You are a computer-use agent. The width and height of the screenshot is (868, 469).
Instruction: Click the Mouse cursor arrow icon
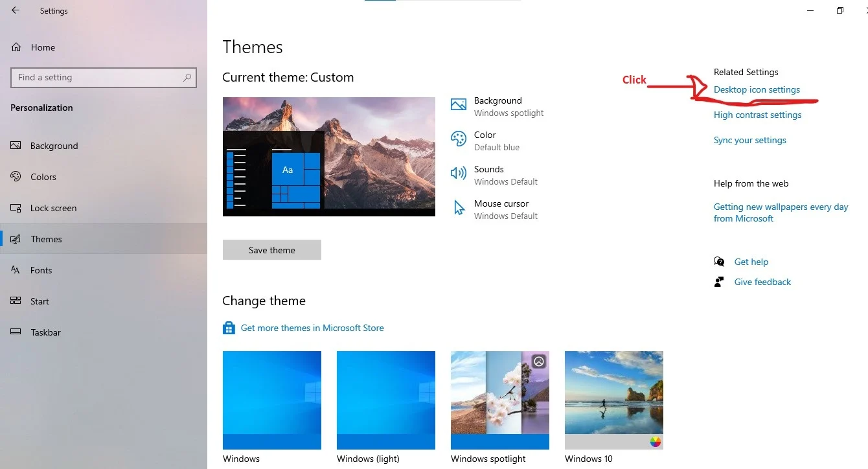point(459,208)
